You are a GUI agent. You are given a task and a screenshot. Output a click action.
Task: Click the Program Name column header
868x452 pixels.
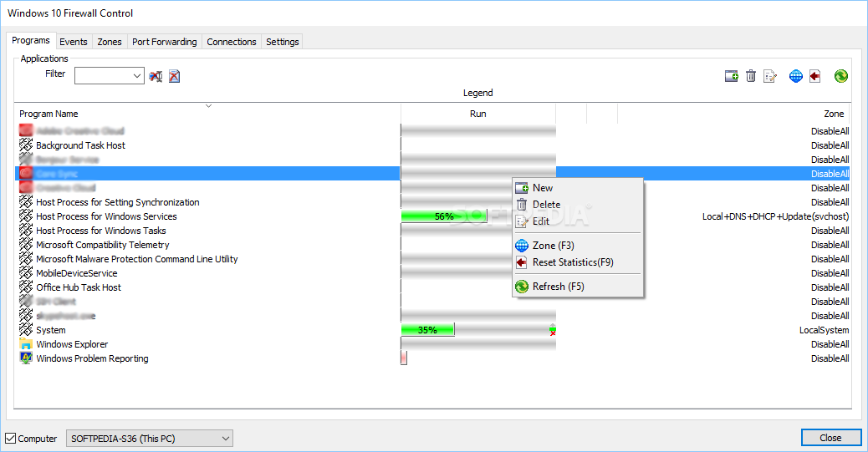(49, 114)
